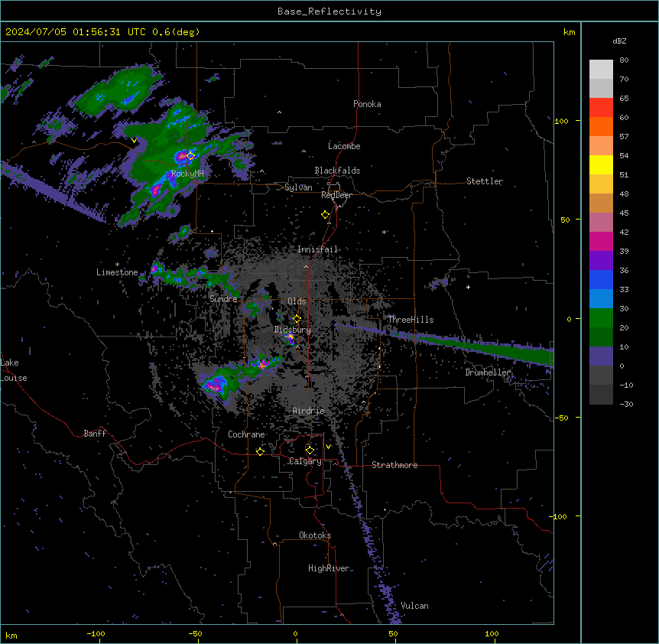The width and height of the screenshot is (659, 644).
Task: Click the RockyMH label
Action: click(x=187, y=174)
